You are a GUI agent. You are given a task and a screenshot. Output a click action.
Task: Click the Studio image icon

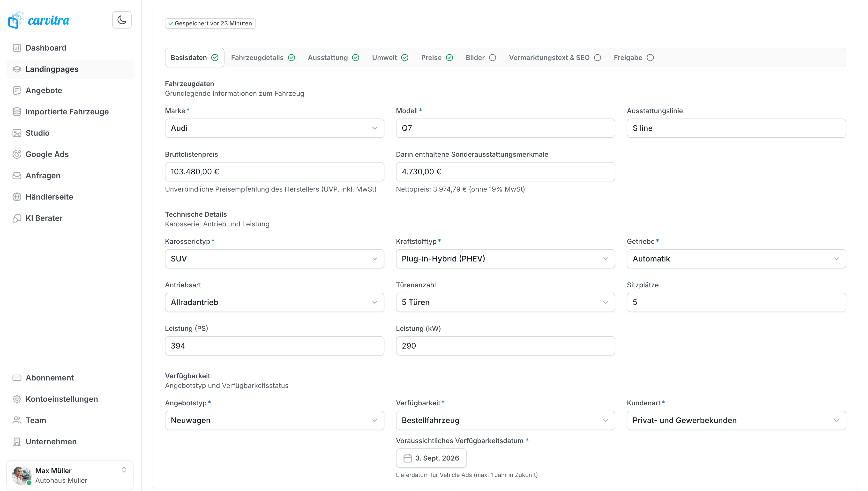pos(17,133)
